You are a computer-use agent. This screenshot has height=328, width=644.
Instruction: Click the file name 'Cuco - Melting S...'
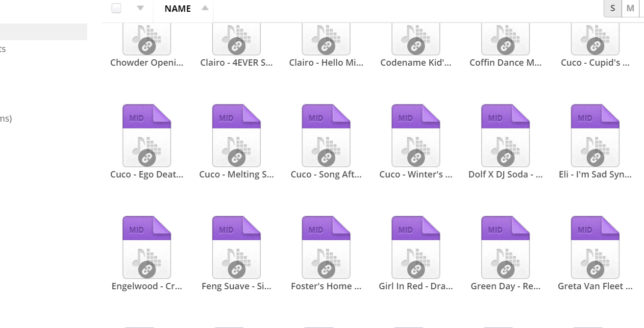[x=236, y=175]
